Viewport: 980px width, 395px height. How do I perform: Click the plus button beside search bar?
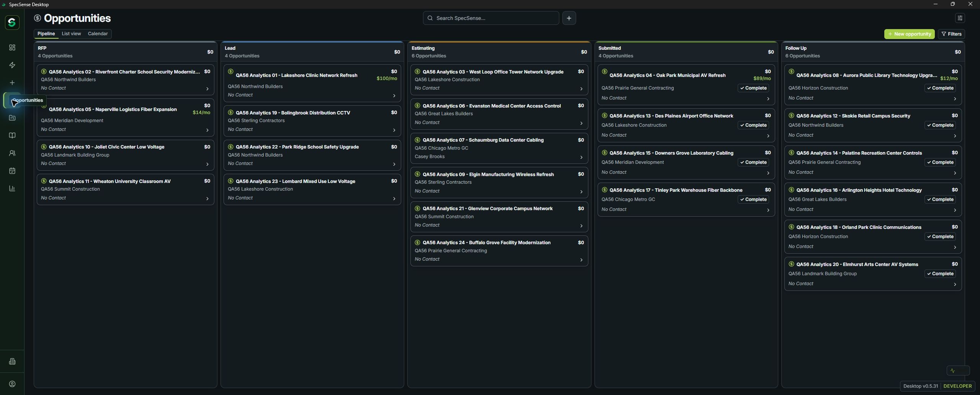coord(569,18)
